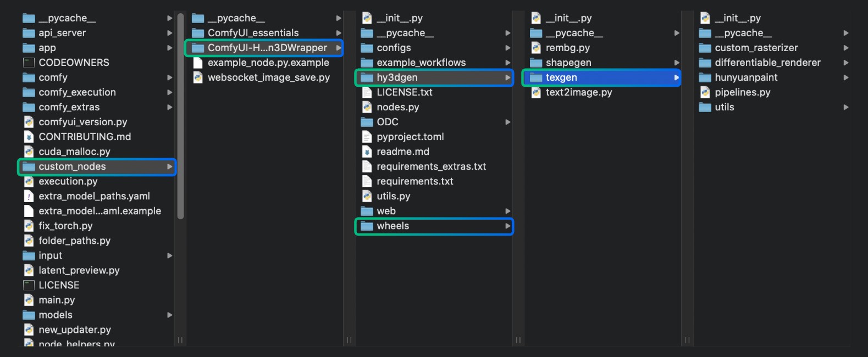Click the app folder icon
The image size is (868, 357).
29,48
